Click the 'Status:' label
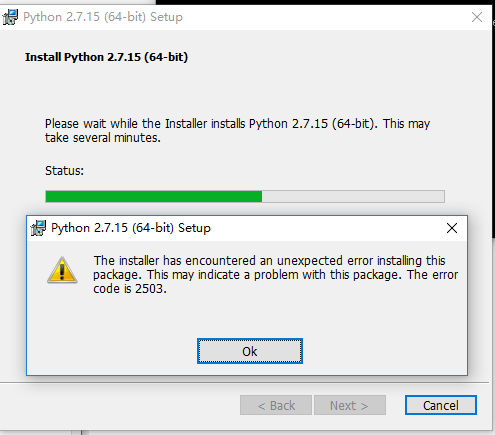The image size is (495, 435). [64, 171]
